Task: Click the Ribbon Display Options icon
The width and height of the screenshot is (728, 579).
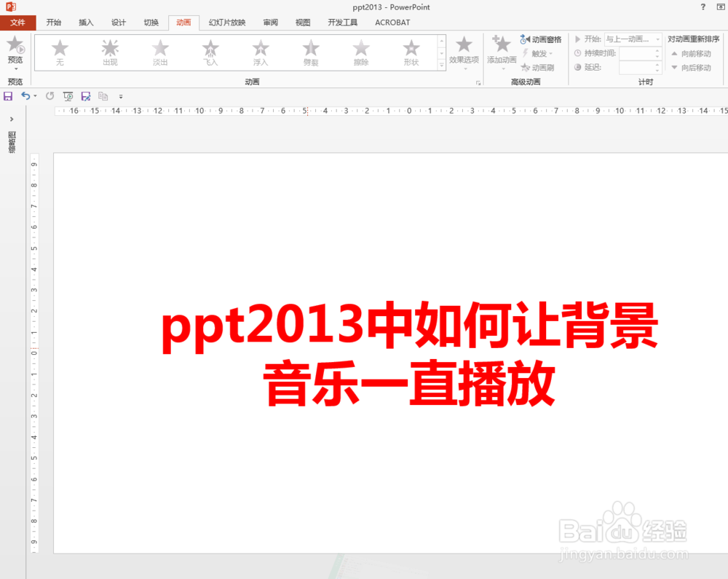Action: tap(721, 7)
